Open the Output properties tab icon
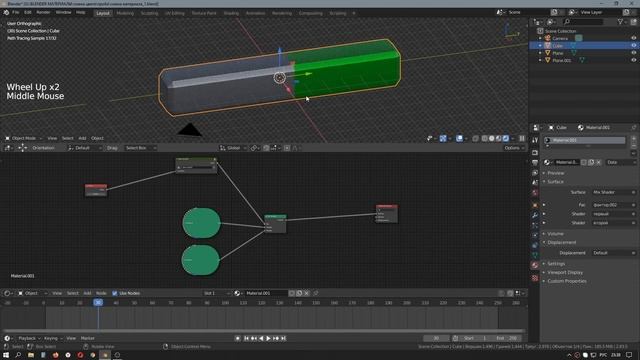 coord(535,163)
